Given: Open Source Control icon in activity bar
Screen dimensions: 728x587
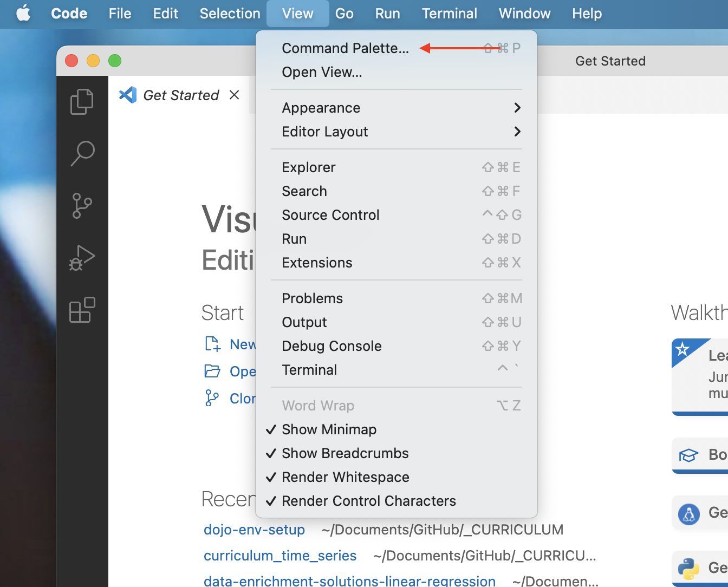Looking at the screenshot, I should click(x=82, y=206).
